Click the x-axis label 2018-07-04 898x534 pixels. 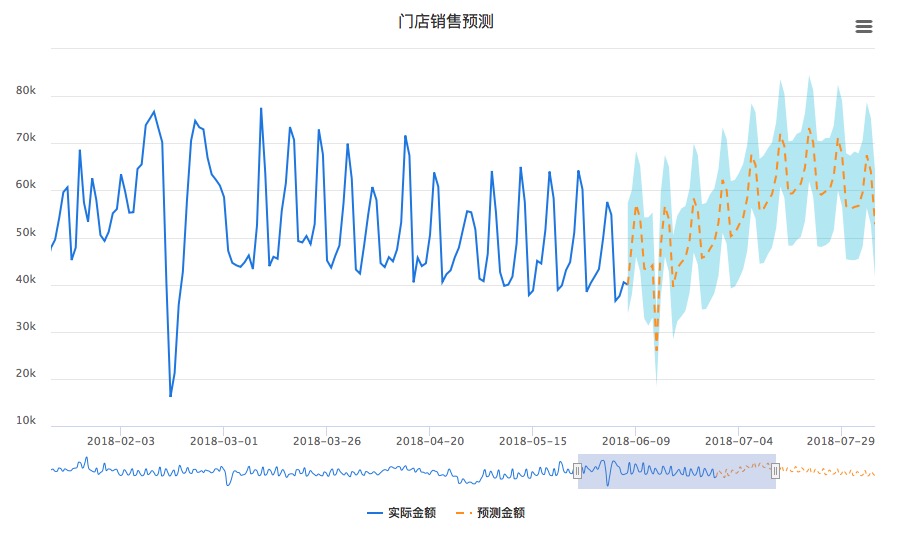tap(739, 441)
